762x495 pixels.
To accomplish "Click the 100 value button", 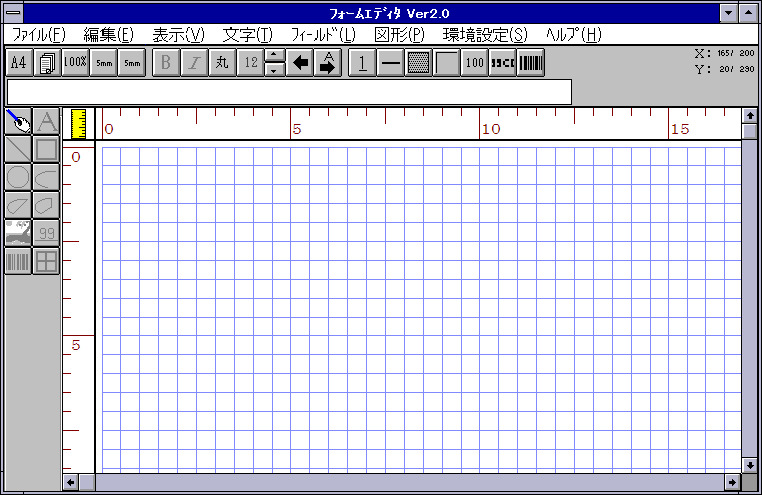I will (x=475, y=62).
